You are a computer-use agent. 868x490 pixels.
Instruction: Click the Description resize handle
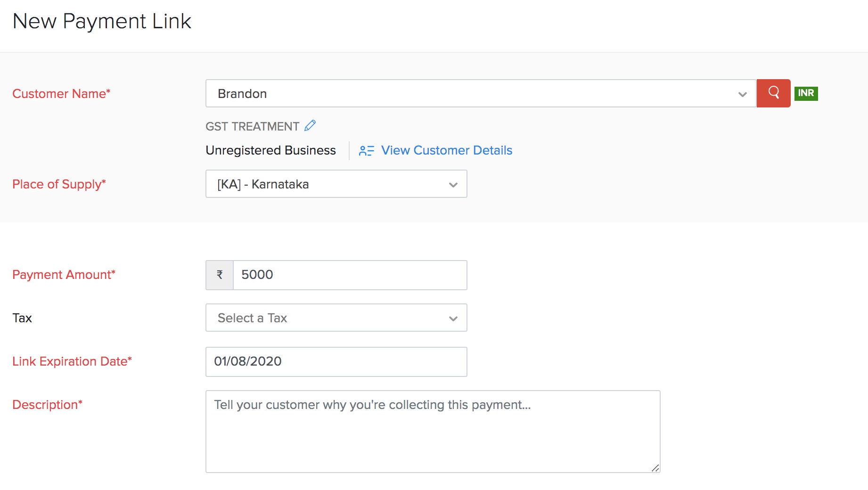coord(655,468)
